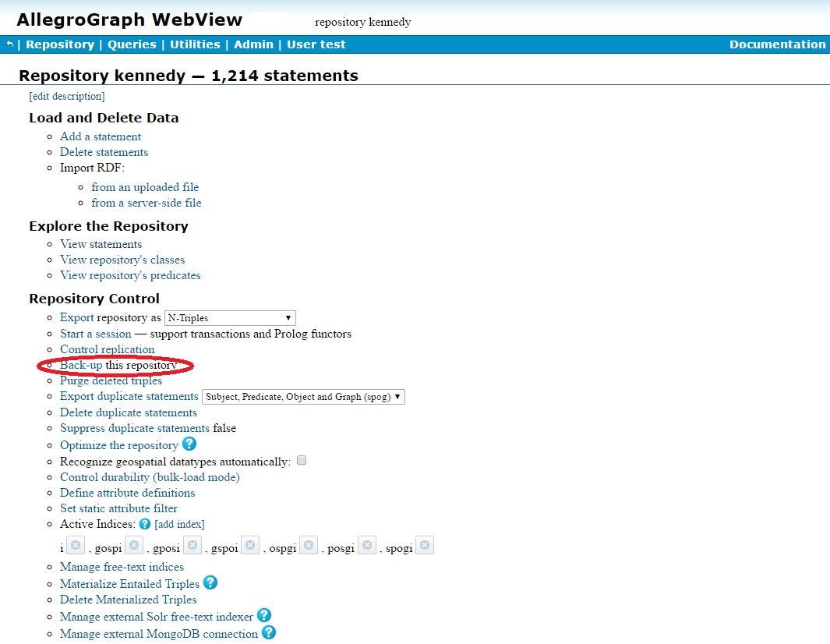Screen dimensions: 830x644
Task: Remove the gospi index
Action: coord(134,546)
